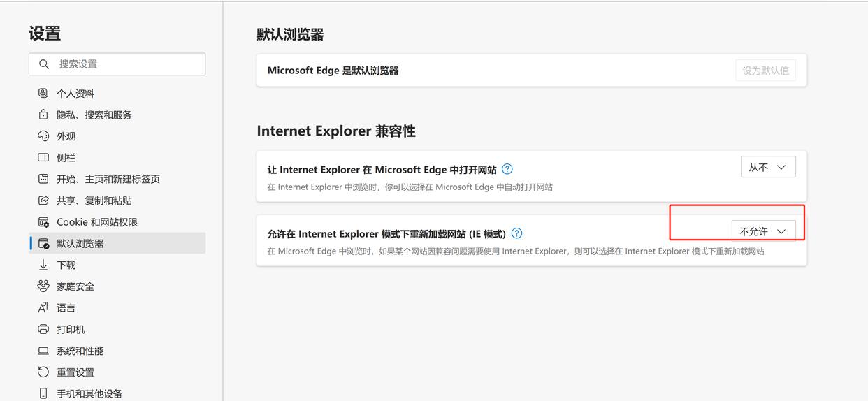
Task: Click the 下载 download arrow icon
Action: [43, 265]
